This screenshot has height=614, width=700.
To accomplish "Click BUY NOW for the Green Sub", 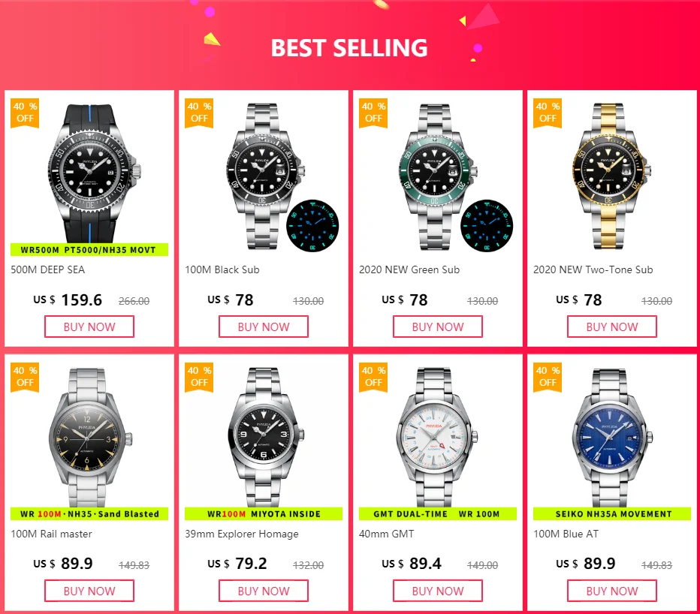I will coord(437,327).
